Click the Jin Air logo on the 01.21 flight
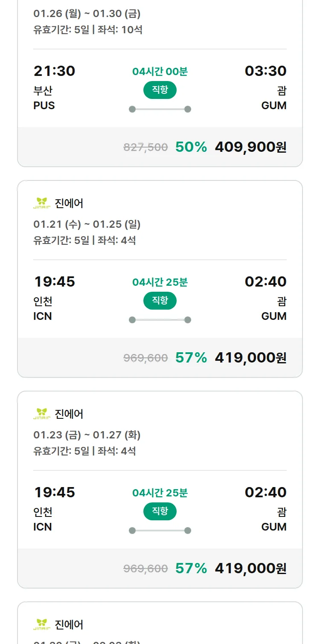 (x=42, y=203)
